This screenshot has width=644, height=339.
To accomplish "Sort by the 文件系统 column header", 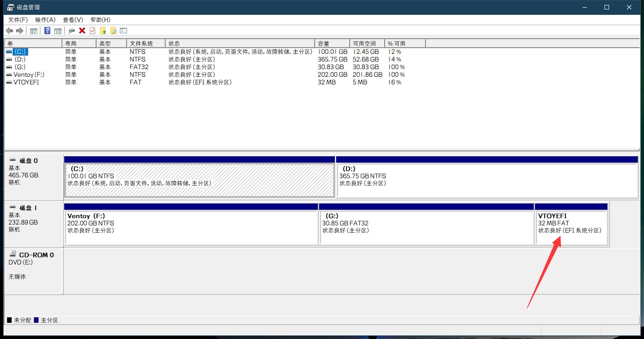I will pos(146,44).
